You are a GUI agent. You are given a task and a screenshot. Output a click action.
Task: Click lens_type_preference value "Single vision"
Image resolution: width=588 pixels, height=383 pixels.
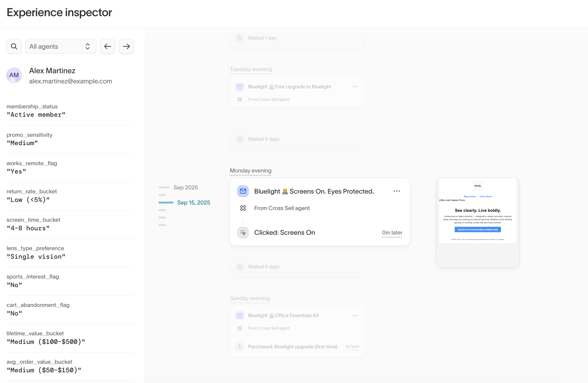(36, 257)
